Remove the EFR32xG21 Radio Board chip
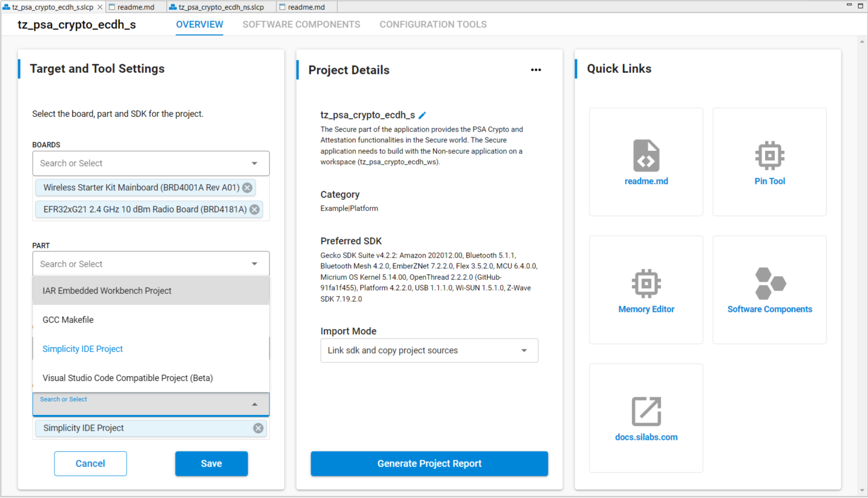The image size is (868, 498). point(254,210)
